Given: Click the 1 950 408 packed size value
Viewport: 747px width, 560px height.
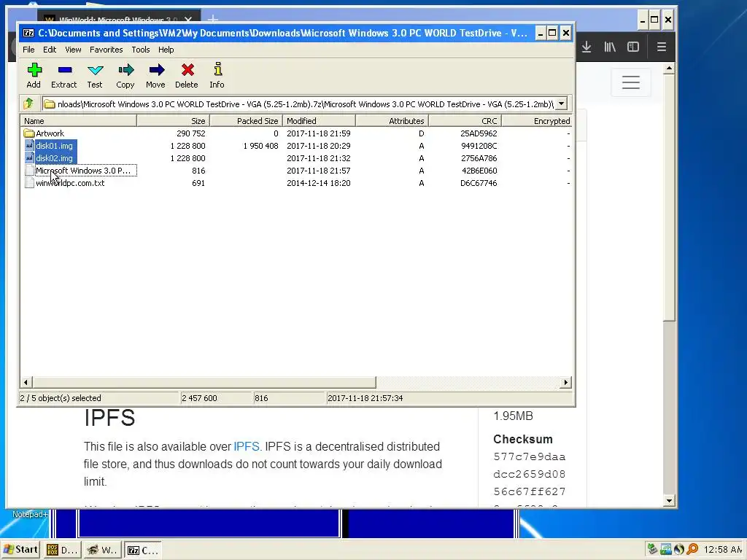Looking at the screenshot, I should click(260, 146).
